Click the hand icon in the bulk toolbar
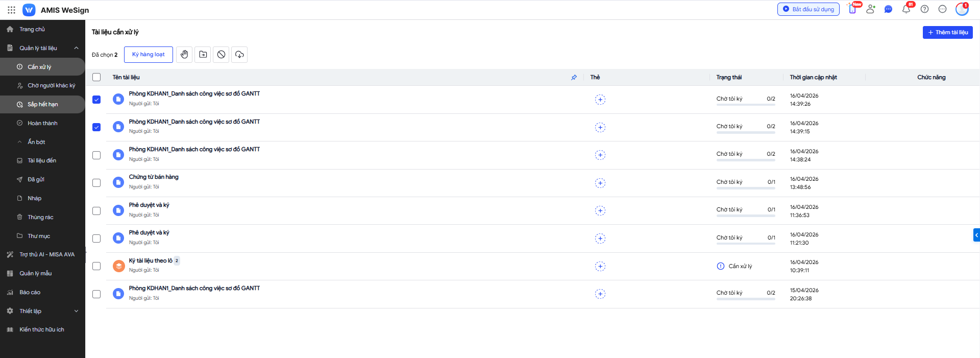This screenshot has height=358, width=980. pyautogui.click(x=184, y=55)
